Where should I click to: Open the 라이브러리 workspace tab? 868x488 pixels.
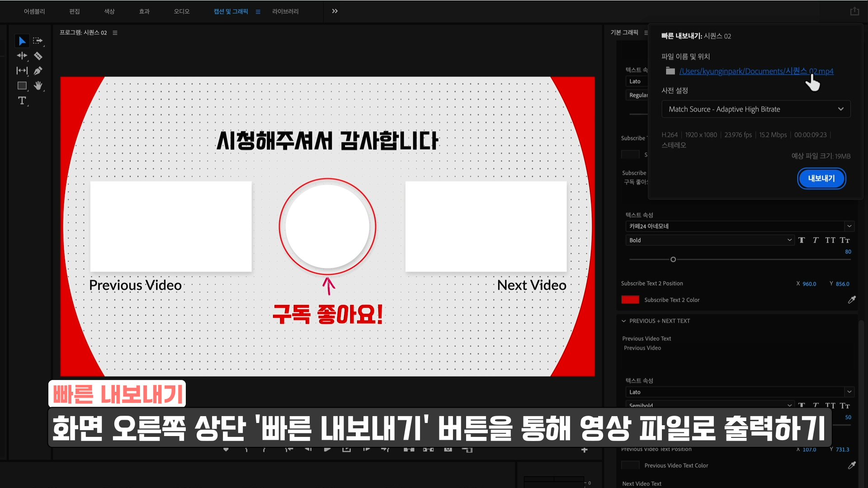click(285, 11)
